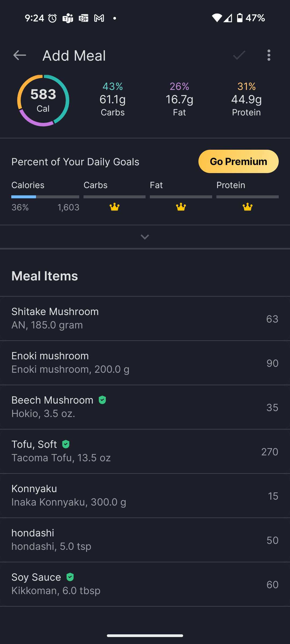Open the Enoki mushroom entry
This screenshot has height=644, width=290.
tap(145, 363)
